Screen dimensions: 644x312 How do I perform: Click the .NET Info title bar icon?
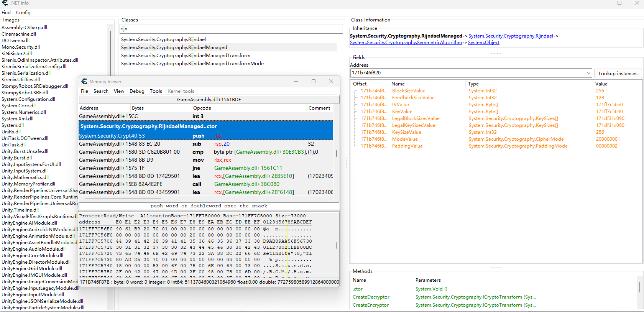pyautogui.click(x=5, y=3)
